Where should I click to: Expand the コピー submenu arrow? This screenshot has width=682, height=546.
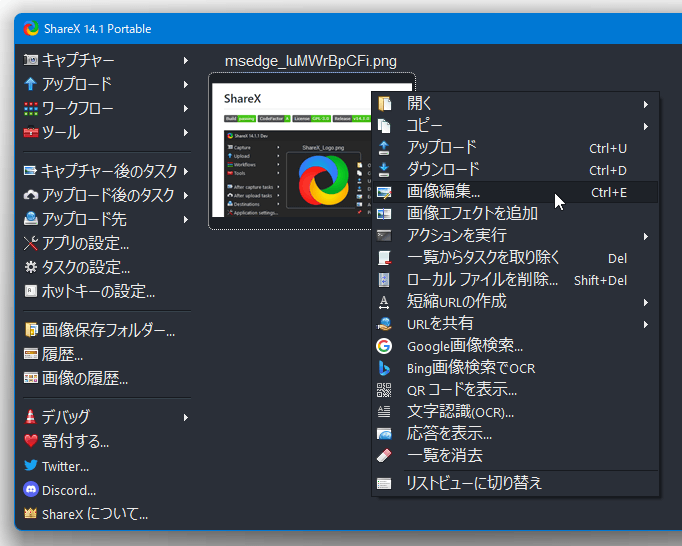point(646,127)
